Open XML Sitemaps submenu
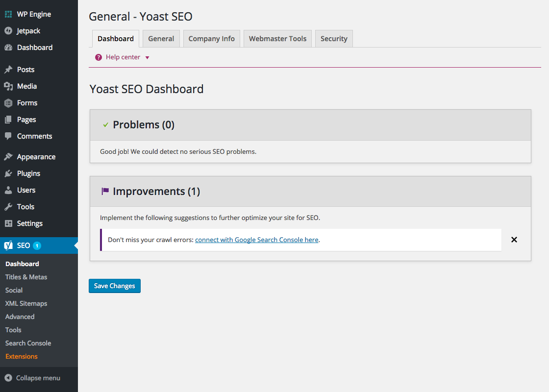Screen dimensions: 549x392 point(26,303)
